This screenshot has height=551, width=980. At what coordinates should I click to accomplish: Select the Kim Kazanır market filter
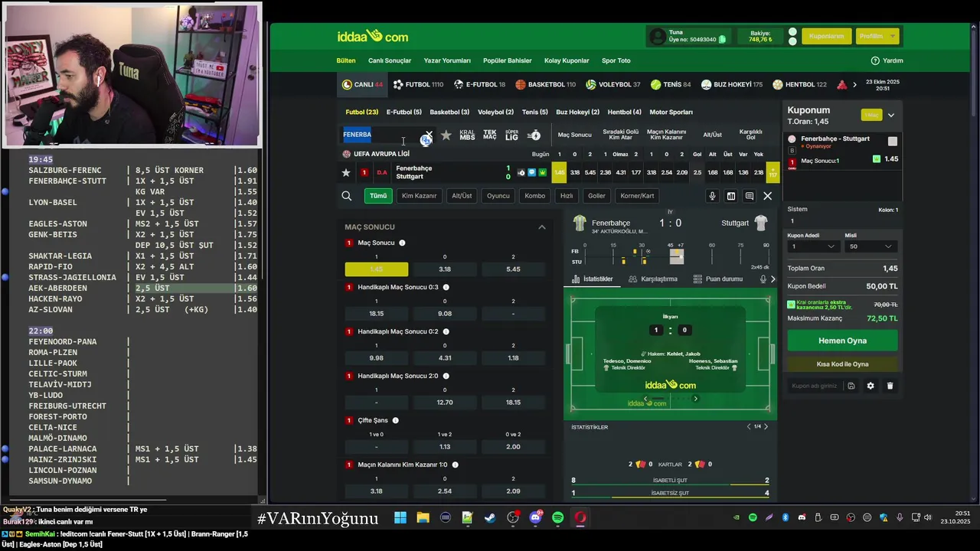[420, 196]
